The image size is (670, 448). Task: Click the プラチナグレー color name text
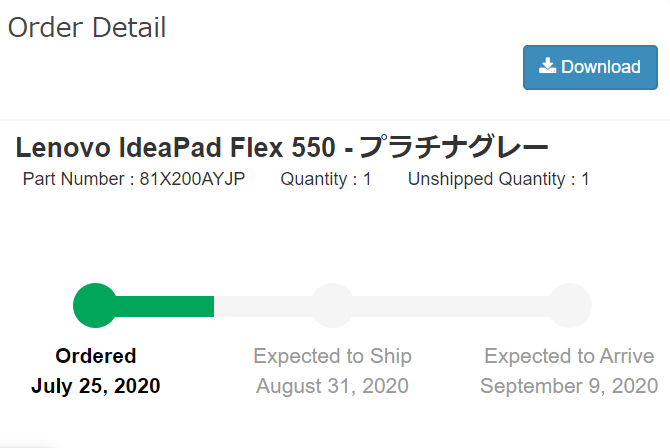pyautogui.click(x=454, y=147)
